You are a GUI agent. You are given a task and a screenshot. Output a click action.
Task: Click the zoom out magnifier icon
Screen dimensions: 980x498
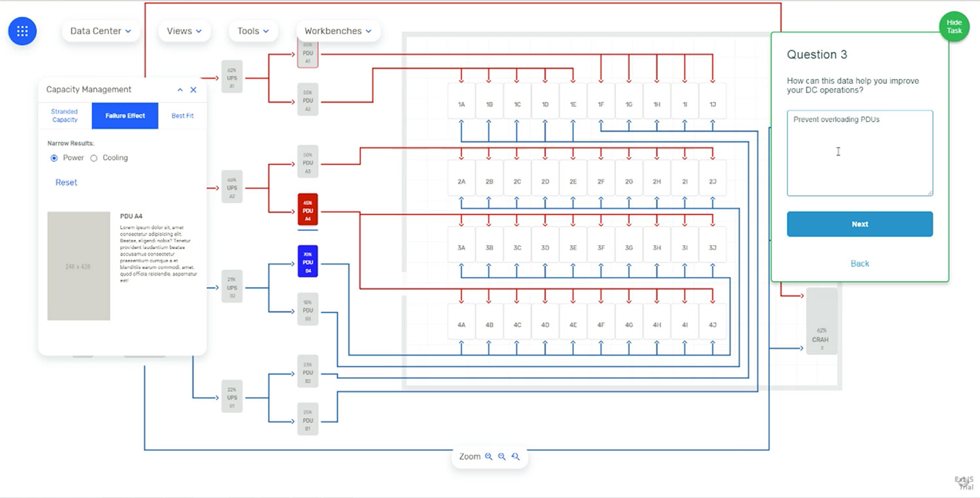tap(502, 457)
